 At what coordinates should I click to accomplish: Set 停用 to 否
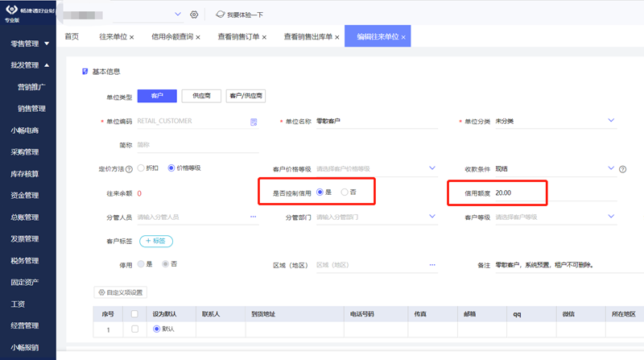(165, 264)
